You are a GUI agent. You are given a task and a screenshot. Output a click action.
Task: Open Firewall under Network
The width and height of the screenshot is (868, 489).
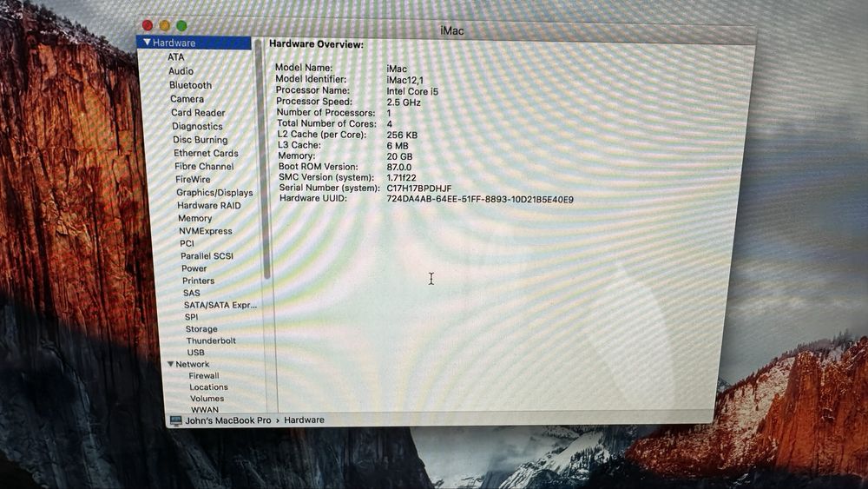[x=204, y=375]
